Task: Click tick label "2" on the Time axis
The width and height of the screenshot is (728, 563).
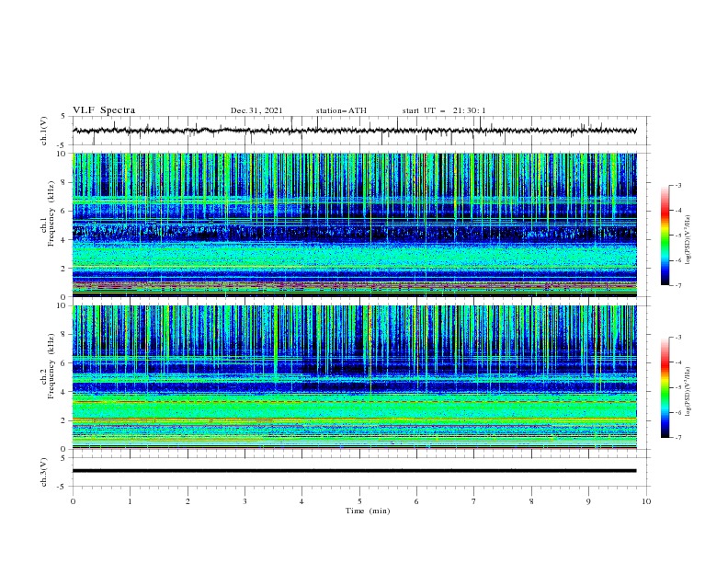Action: point(188,501)
